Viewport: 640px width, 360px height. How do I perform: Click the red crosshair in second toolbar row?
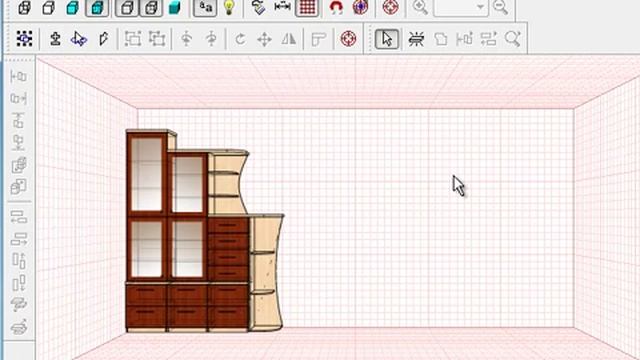[348, 39]
